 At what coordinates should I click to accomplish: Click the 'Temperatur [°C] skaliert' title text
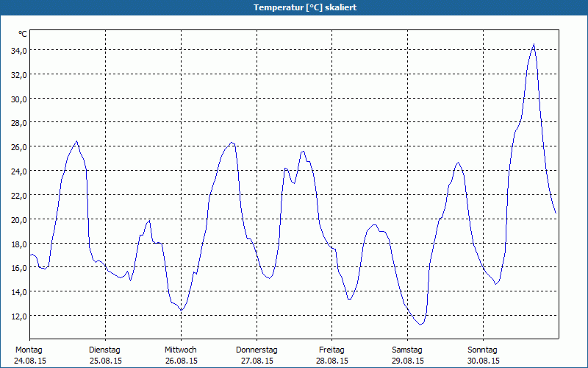(305, 7)
